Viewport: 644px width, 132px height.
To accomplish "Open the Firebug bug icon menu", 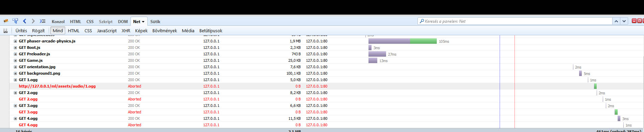I will pos(6,21).
